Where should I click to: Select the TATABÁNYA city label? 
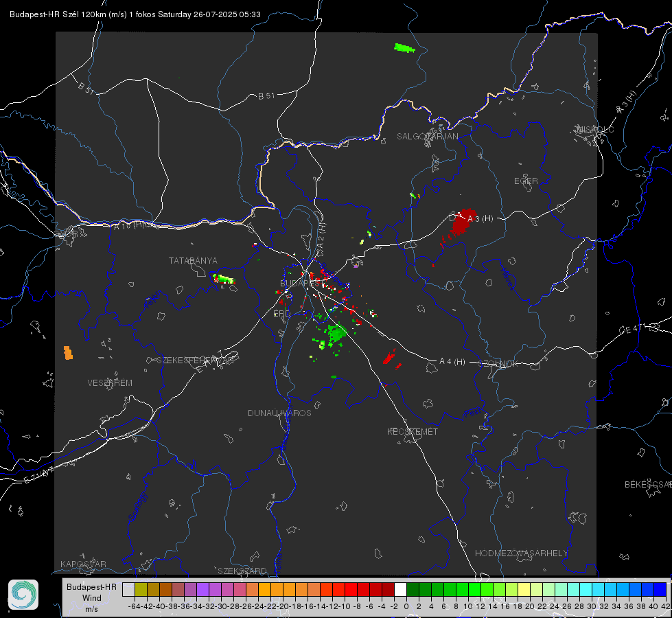click(x=193, y=261)
